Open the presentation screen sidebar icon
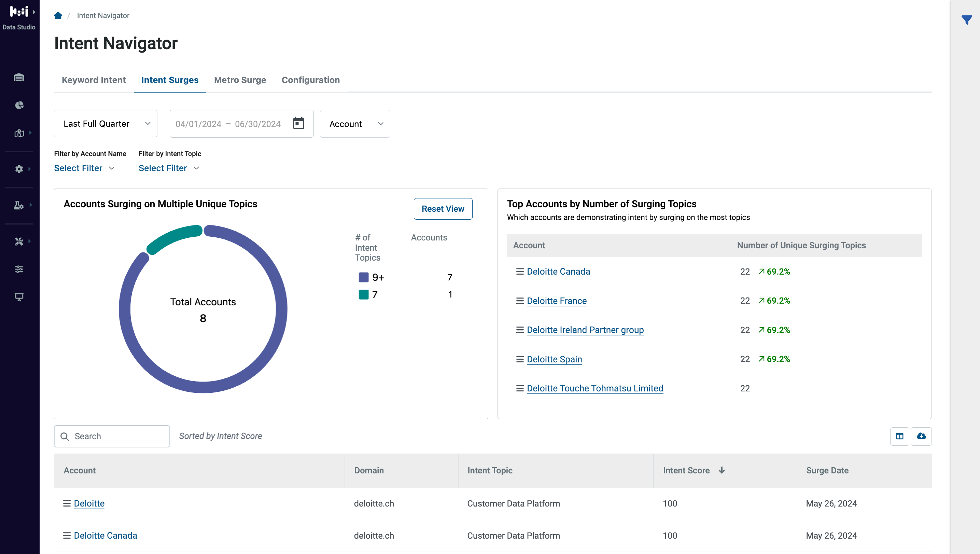This screenshot has width=980, height=554. [19, 297]
